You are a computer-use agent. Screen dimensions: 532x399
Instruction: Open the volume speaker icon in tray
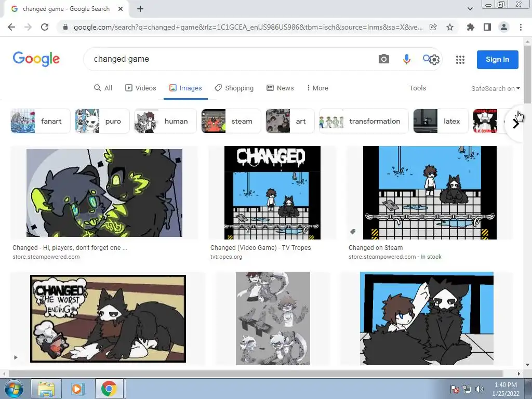[x=479, y=389]
